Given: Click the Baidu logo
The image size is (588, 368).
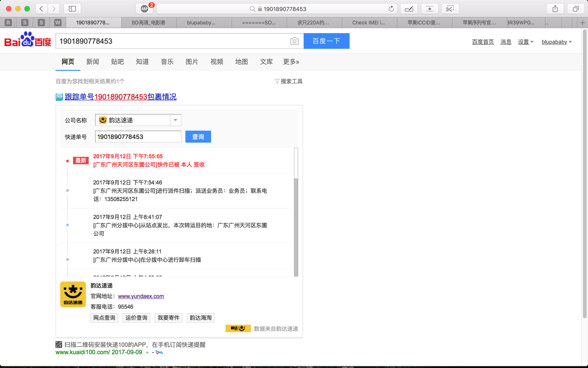Looking at the screenshot, I should click(x=28, y=39).
